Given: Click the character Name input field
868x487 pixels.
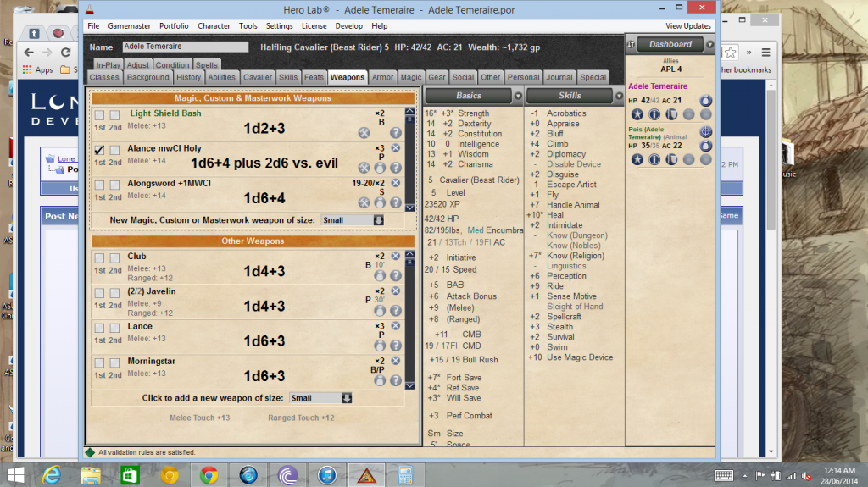Looking at the screenshot, I should (x=185, y=47).
